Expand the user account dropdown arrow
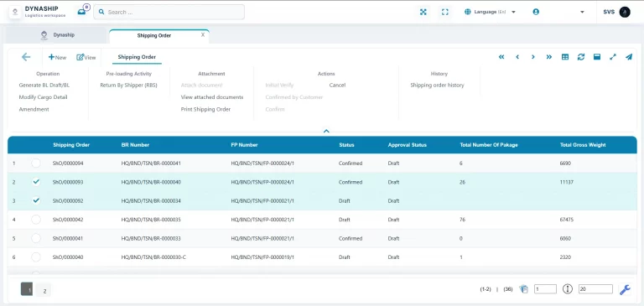Screen dimensions: 644x306 (582, 12)
